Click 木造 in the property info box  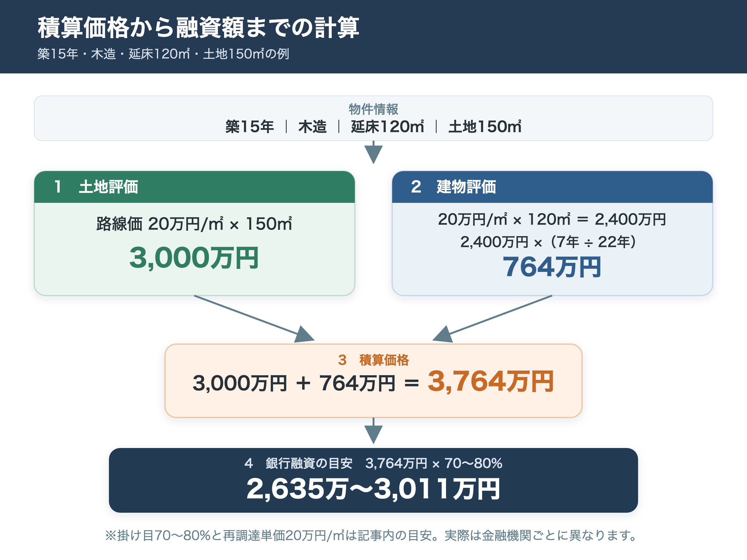tap(312, 127)
